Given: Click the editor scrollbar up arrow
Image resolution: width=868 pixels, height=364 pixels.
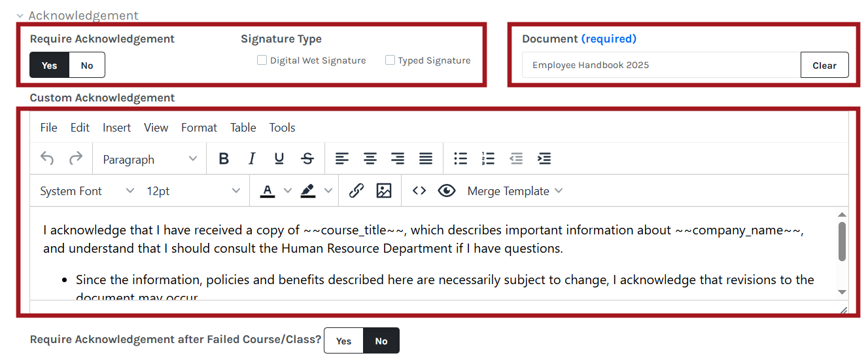Looking at the screenshot, I should point(842,215).
